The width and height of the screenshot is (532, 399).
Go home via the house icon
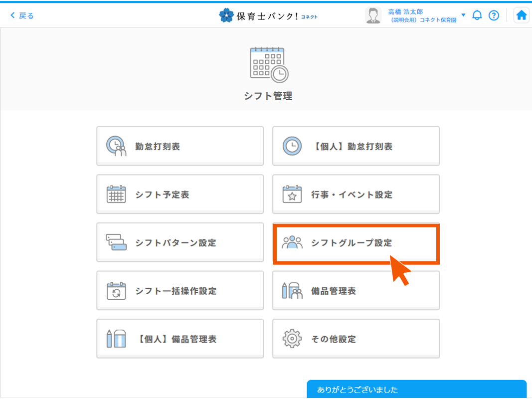click(x=521, y=15)
